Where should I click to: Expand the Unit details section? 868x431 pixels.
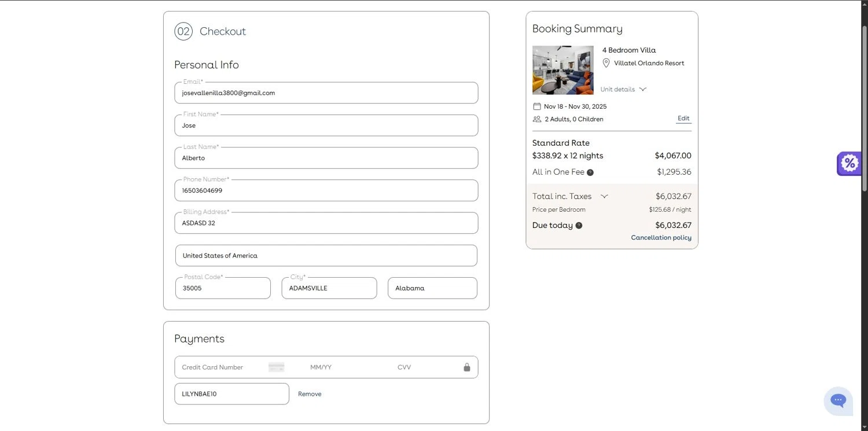pos(623,89)
